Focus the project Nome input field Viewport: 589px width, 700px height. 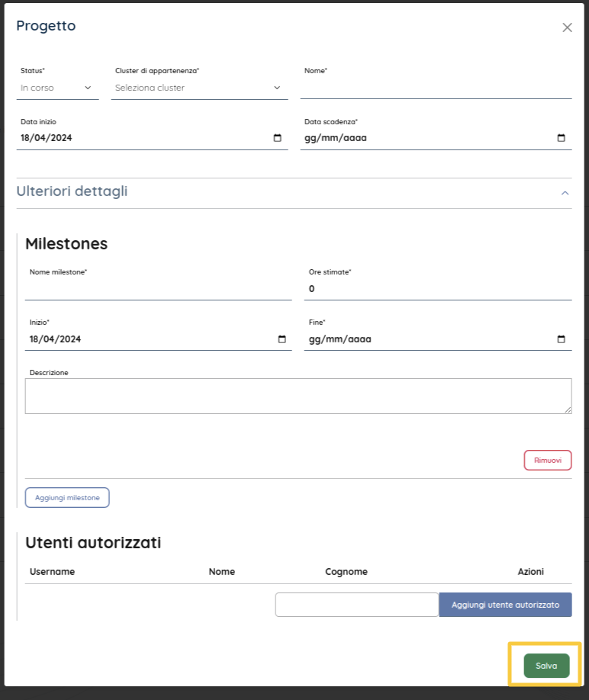(436, 88)
